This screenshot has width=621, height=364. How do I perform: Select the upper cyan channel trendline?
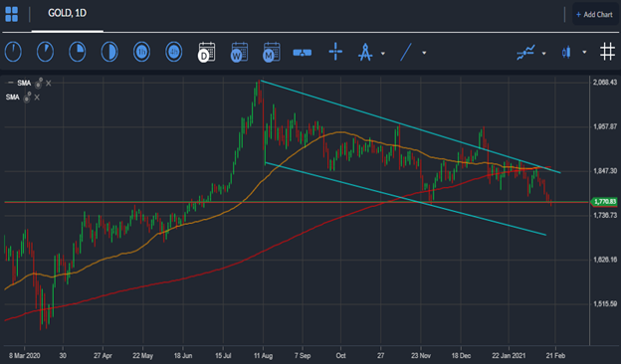coord(410,126)
